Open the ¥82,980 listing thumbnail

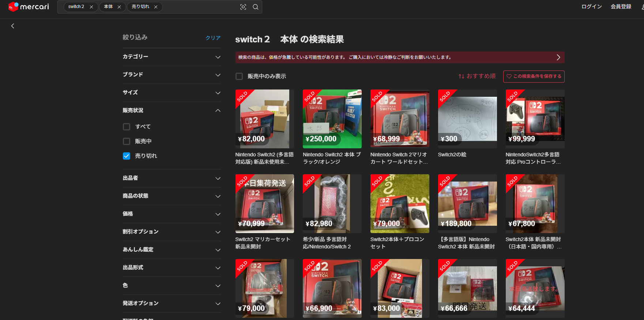click(332, 203)
